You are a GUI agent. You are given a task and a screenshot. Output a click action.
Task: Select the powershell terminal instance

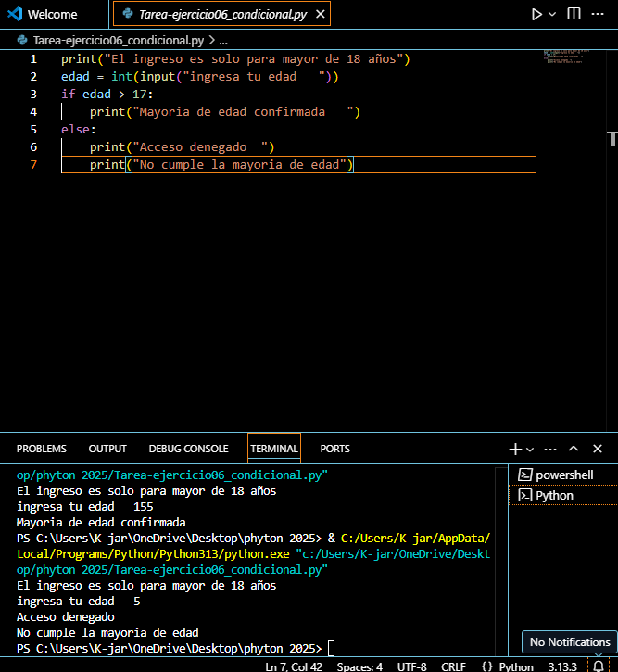[x=563, y=475]
